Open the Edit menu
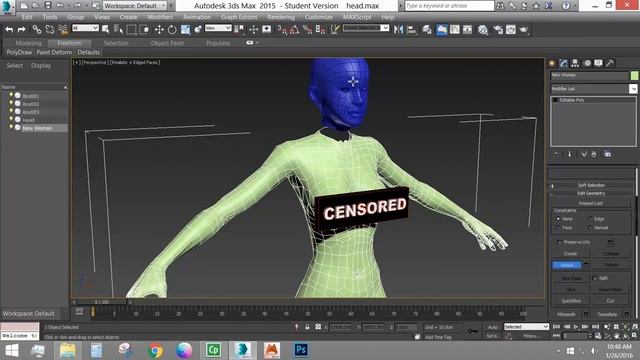This screenshot has height=360, width=640. click(x=27, y=17)
